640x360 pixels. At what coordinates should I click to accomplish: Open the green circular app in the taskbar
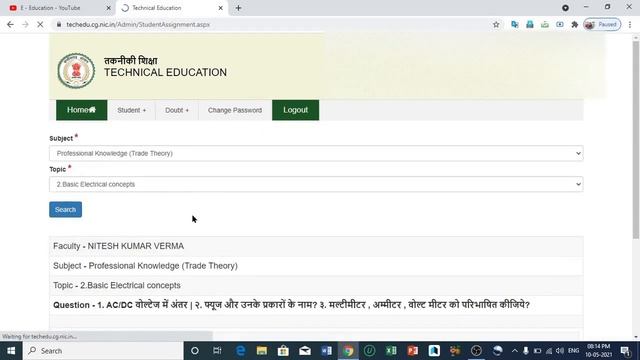369,351
